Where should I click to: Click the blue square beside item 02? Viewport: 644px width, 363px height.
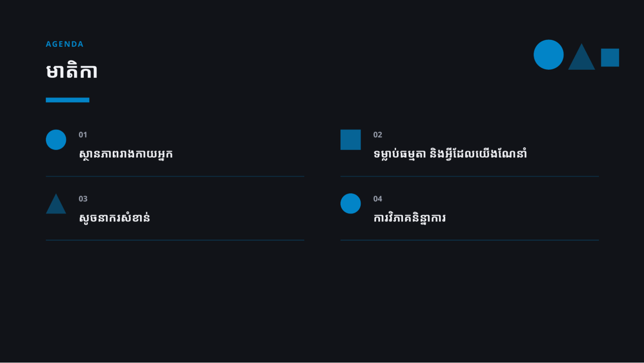[x=351, y=140]
